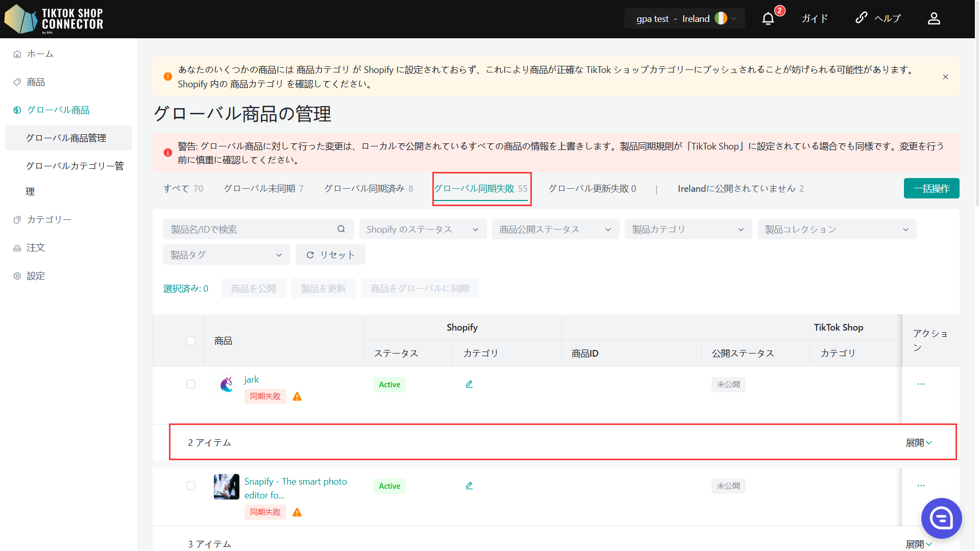Open the Shopify のステータス dropdown
Image resolution: width=980 pixels, height=551 pixels.
coord(423,229)
